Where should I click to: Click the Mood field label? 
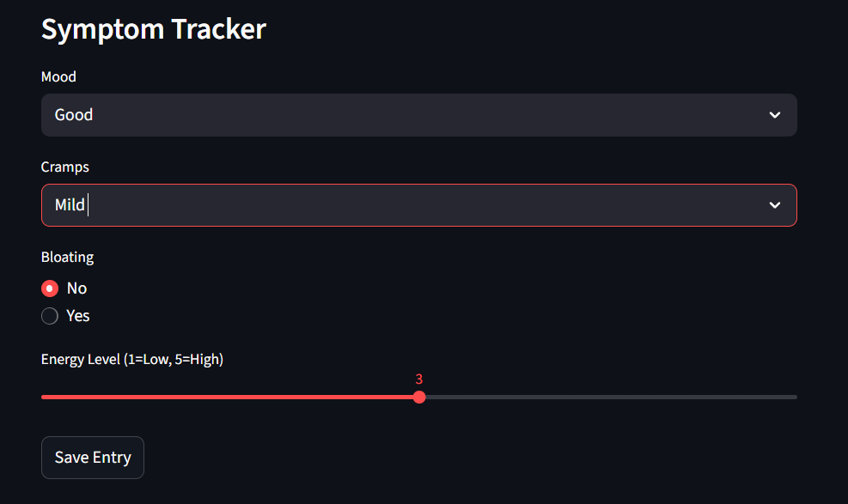pyautogui.click(x=58, y=76)
